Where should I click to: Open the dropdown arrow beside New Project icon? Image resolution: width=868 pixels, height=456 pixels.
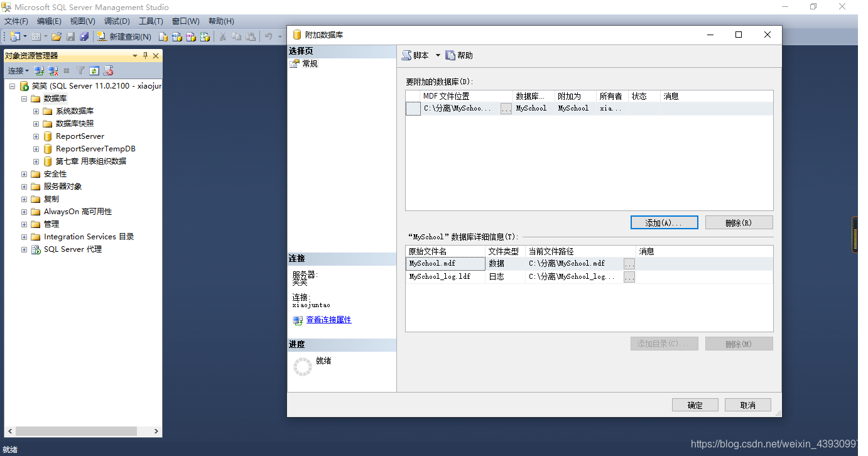24,36
